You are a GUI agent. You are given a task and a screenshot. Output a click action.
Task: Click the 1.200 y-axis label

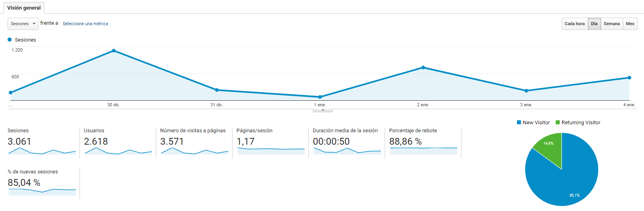pos(17,50)
